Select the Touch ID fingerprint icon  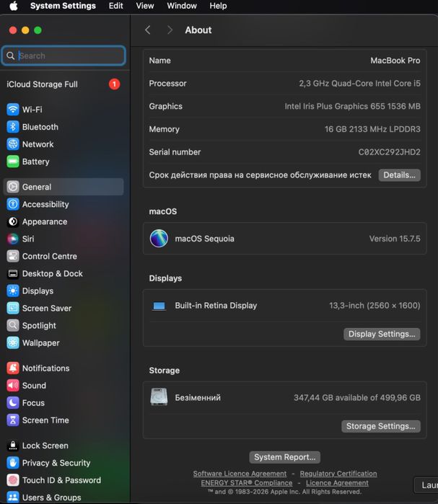tap(13, 480)
